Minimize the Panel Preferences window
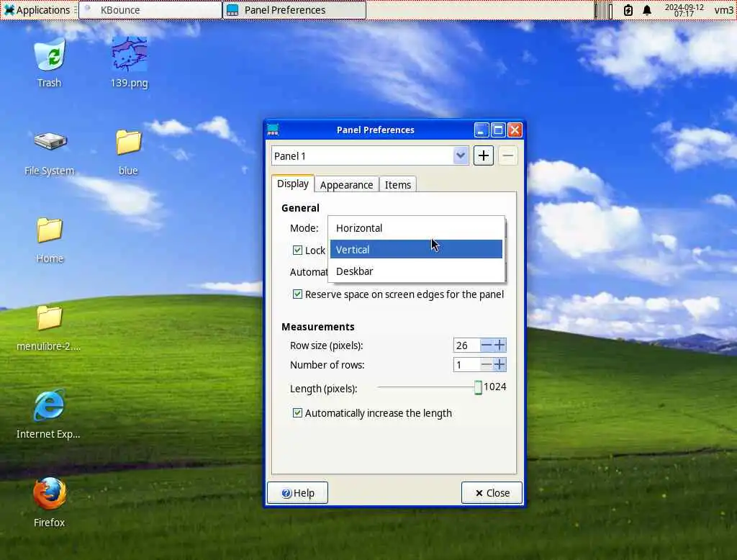 481,130
